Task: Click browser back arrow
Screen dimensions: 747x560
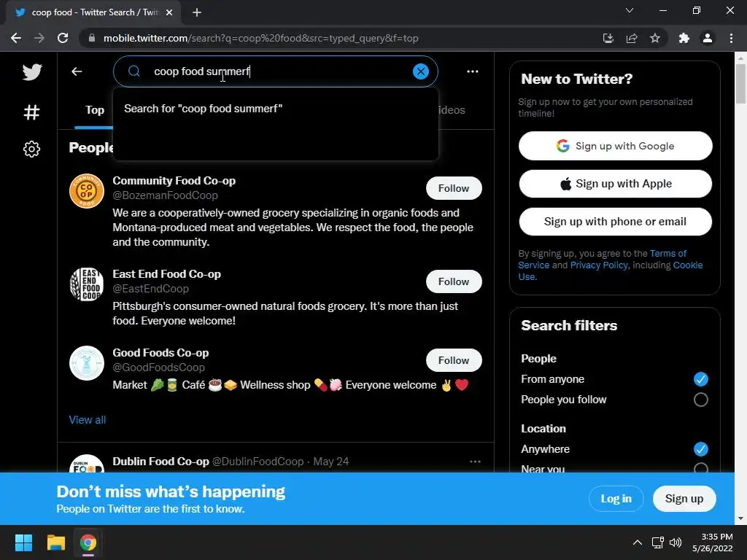Action: 16,38
